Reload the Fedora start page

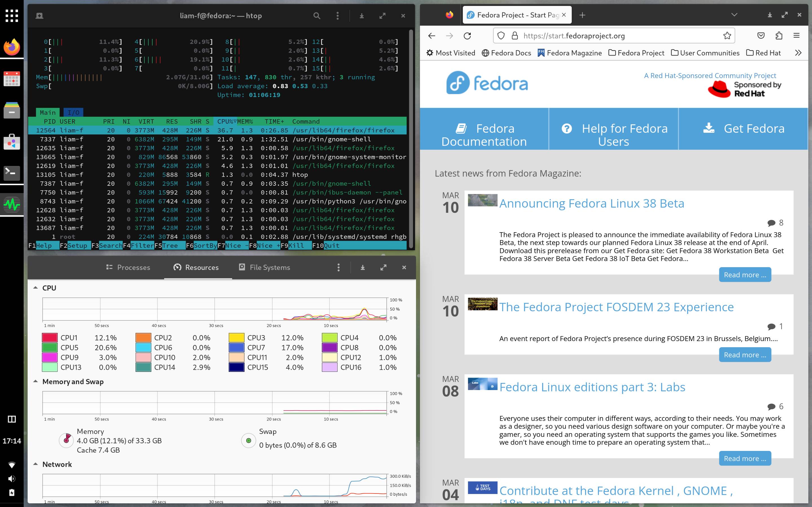point(467,36)
